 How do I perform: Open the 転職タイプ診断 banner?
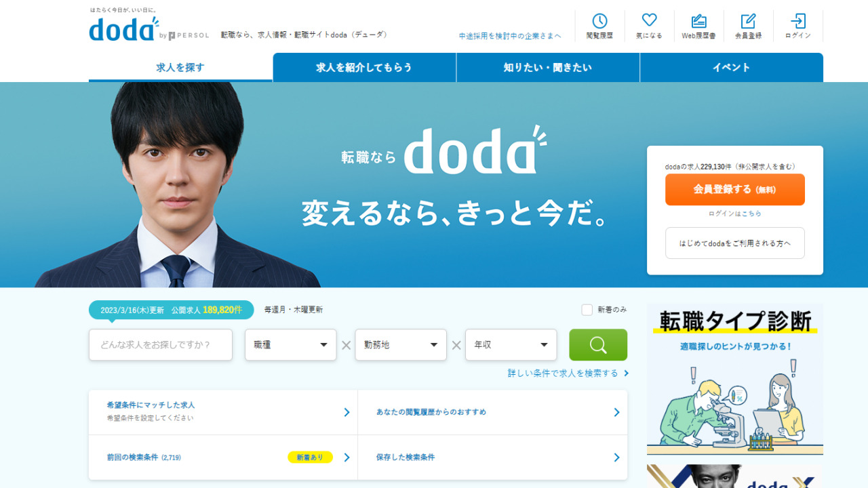point(735,380)
